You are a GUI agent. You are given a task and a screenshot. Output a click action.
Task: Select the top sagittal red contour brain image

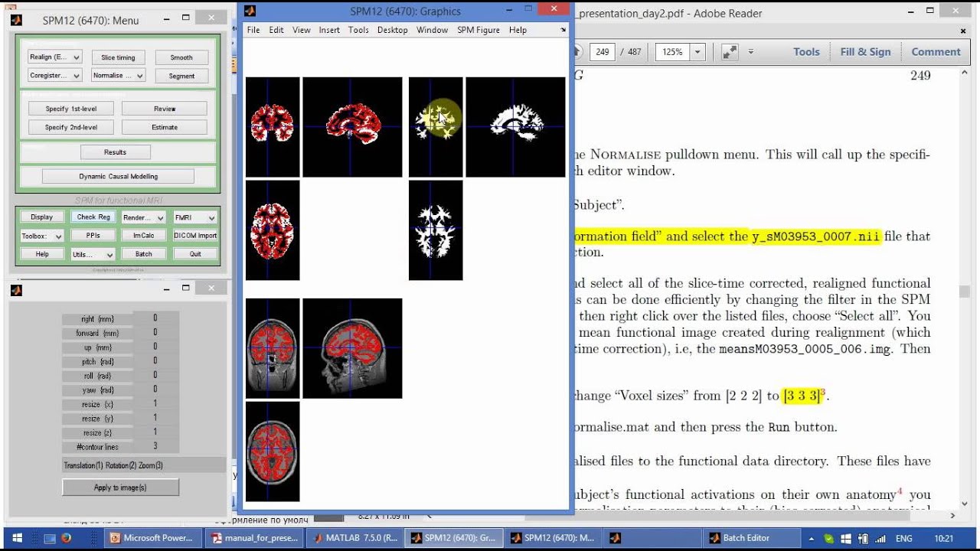coord(352,127)
